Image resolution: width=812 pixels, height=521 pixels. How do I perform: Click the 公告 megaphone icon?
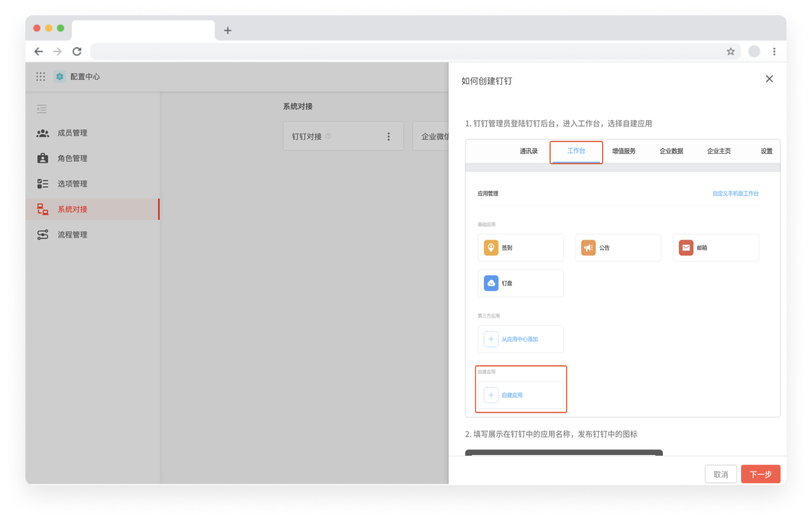coord(589,247)
